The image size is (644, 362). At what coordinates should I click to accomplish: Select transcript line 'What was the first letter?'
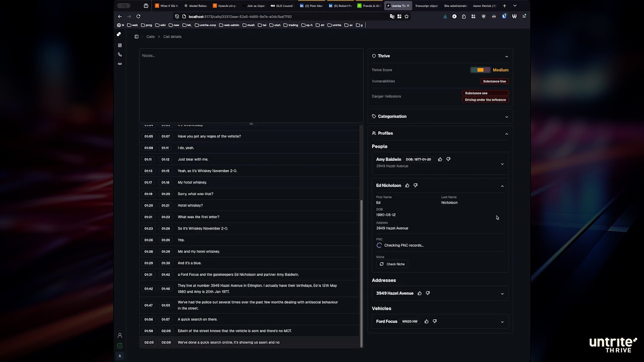pyautogui.click(x=198, y=217)
